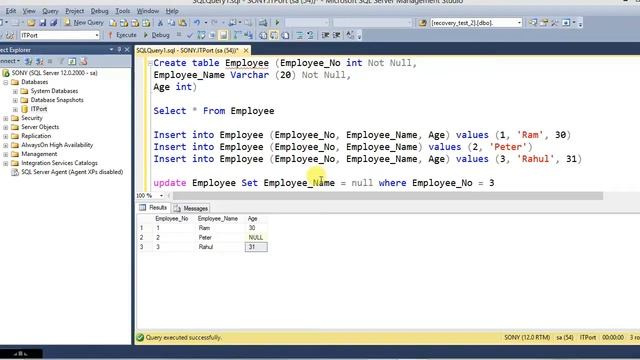
Task: Close the SQLQuery1.sql tab
Action: [246, 50]
